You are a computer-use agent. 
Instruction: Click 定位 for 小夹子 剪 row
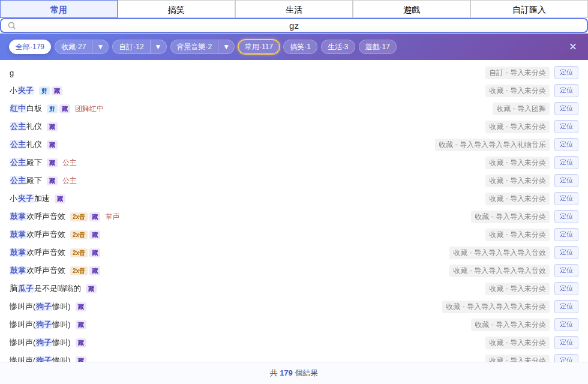566,91
